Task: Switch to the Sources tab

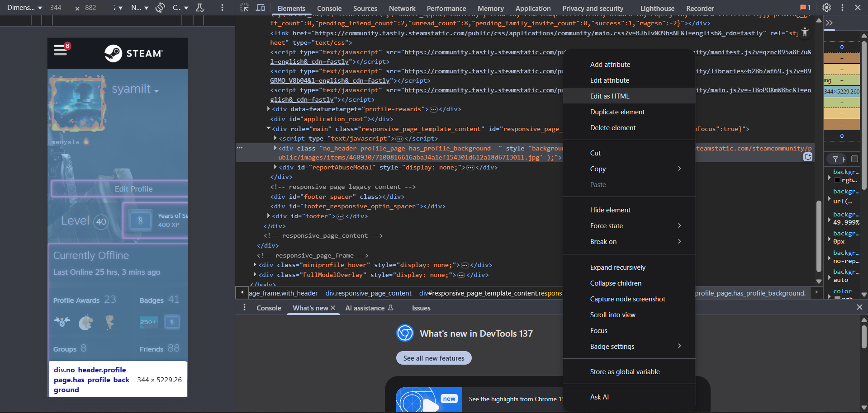Action: coord(365,8)
